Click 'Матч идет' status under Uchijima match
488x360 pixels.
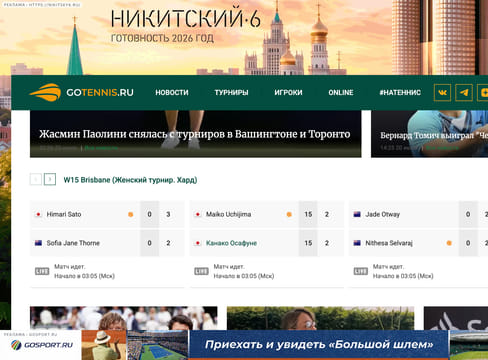tap(229, 267)
